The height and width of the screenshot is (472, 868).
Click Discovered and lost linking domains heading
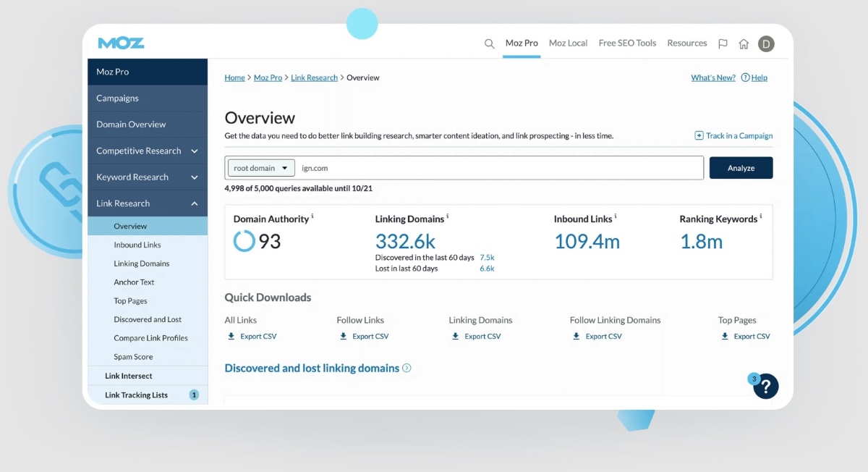pyautogui.click(x=312, y=368)
